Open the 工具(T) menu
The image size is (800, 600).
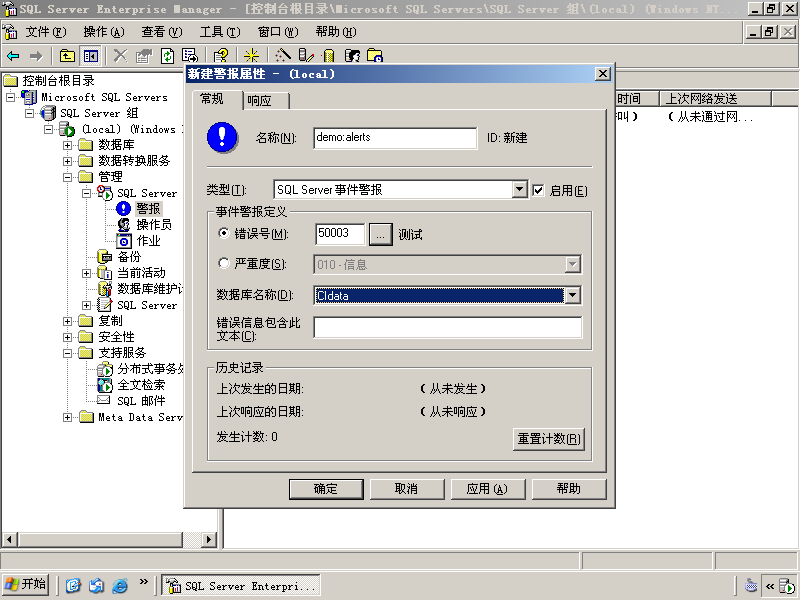click(x=220, y=32)
